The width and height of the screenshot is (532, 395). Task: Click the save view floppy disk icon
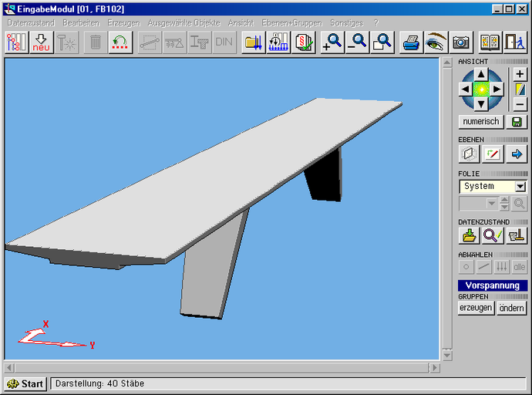[517, 122]
